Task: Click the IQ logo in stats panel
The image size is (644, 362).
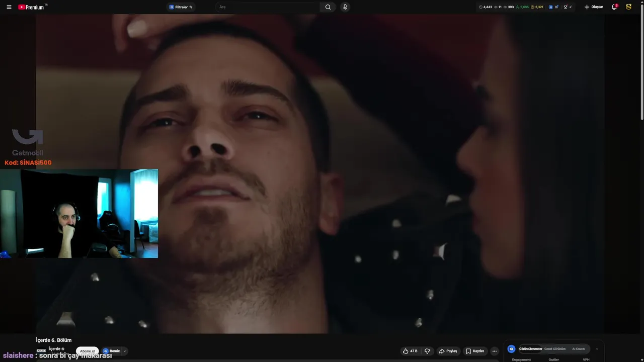Action: pos(512,349)
